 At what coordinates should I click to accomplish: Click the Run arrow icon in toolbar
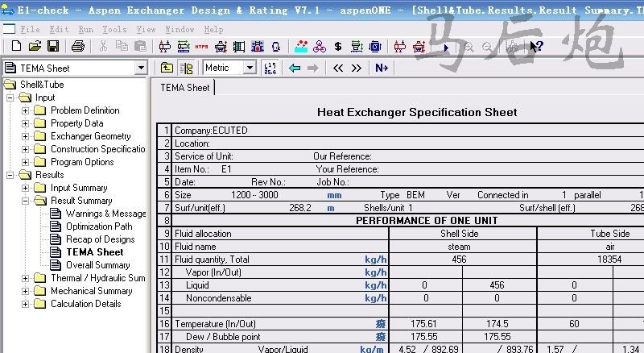pyautogui.click(x=446, y=47)
